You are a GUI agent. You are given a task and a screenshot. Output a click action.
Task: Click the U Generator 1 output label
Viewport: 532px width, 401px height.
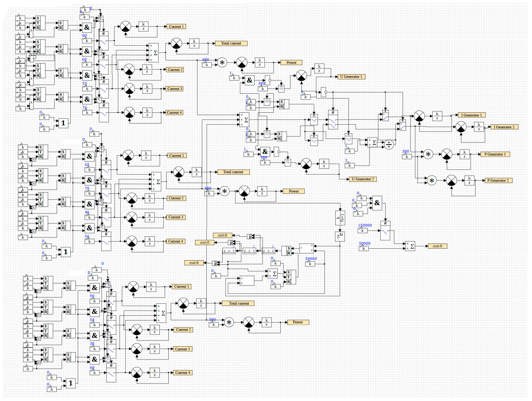click(x=351, y=77)
